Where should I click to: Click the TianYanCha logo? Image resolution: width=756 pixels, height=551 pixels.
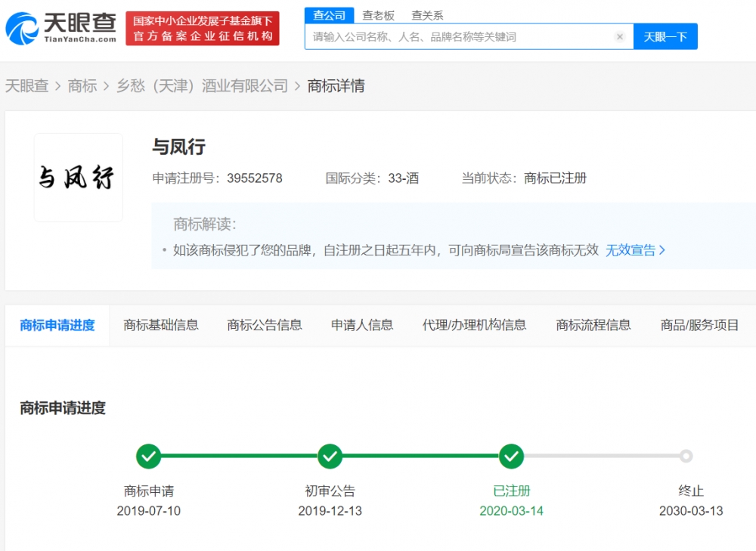pyautogui.click(x=61, y=29)
